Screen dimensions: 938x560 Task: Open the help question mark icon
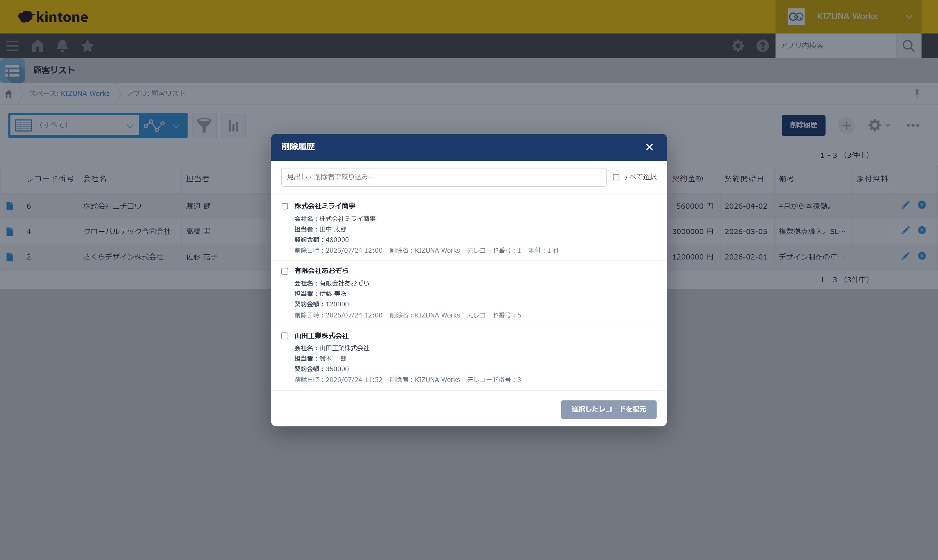point(762,46)
